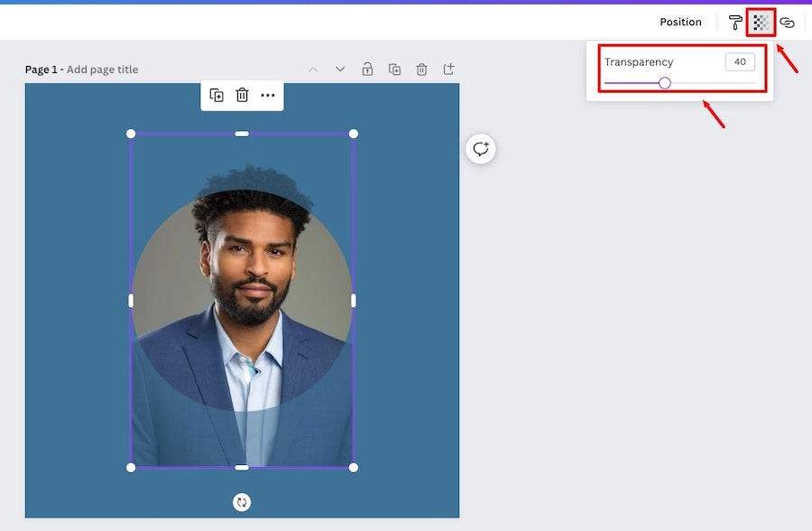Viewport: 812px width, 531px height.
Task: Open the Position panel
Action: tap(680, 22)
